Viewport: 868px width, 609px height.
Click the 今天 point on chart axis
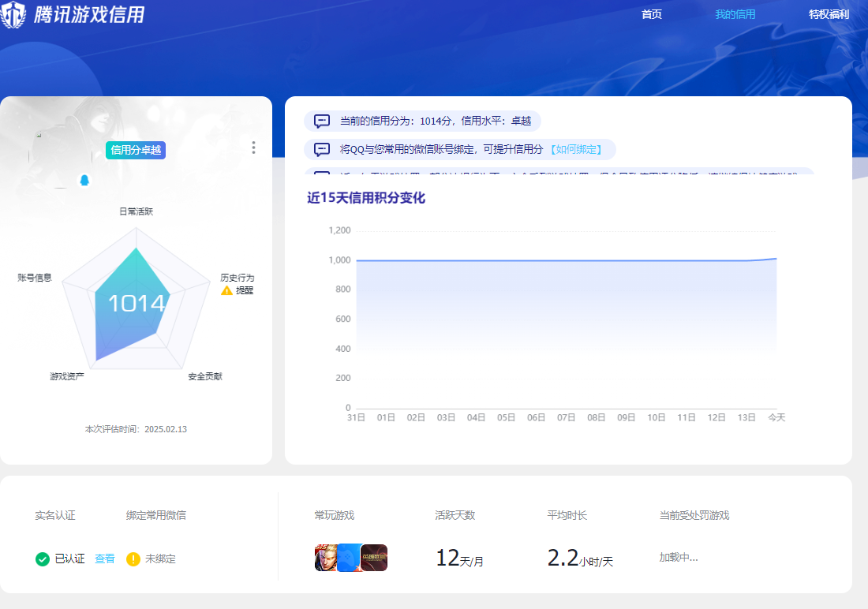776,417
